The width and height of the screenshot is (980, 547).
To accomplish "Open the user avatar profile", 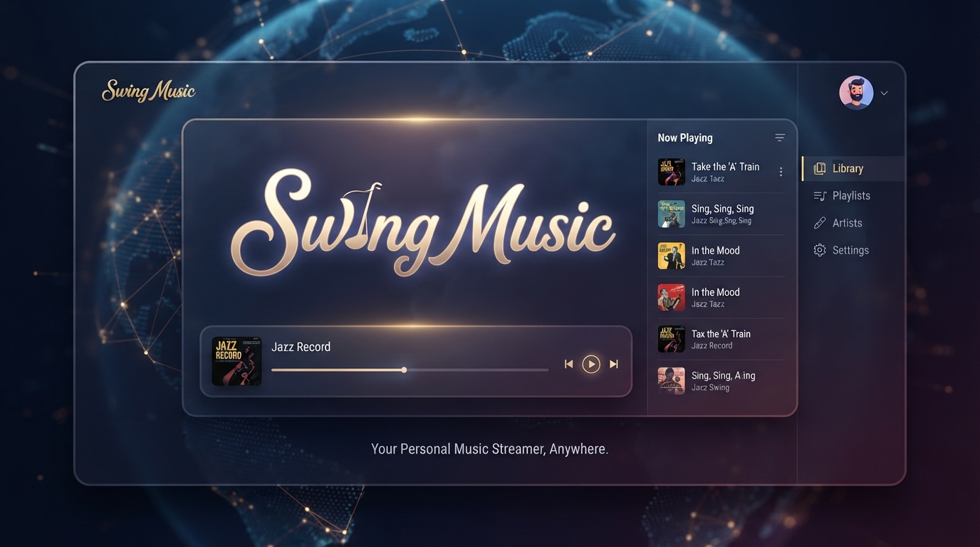I will [x=856, y=93].
